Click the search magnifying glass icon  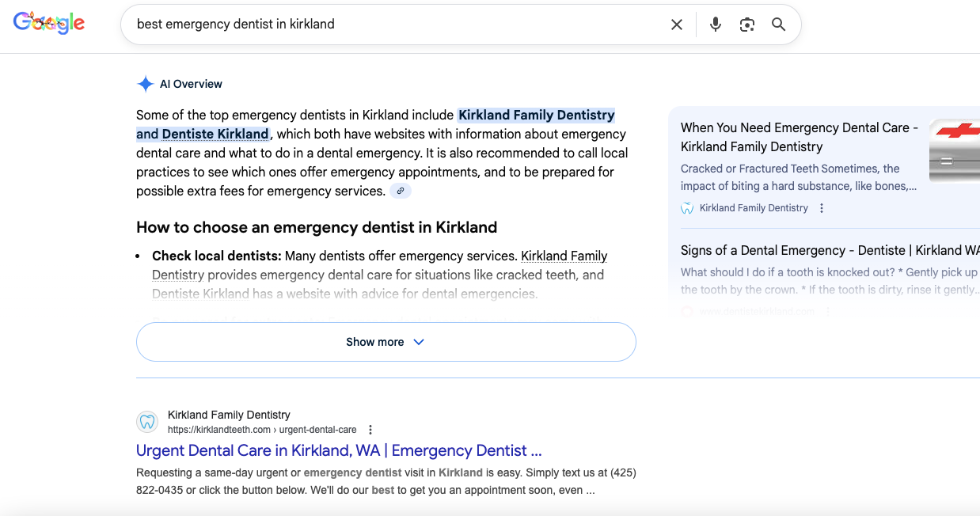778,25
